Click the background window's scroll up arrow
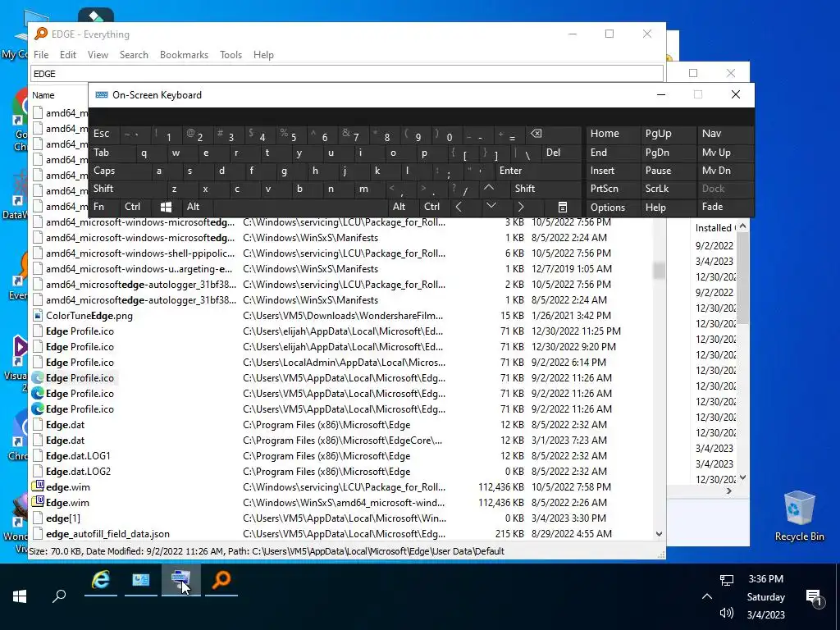 [742, 226]
